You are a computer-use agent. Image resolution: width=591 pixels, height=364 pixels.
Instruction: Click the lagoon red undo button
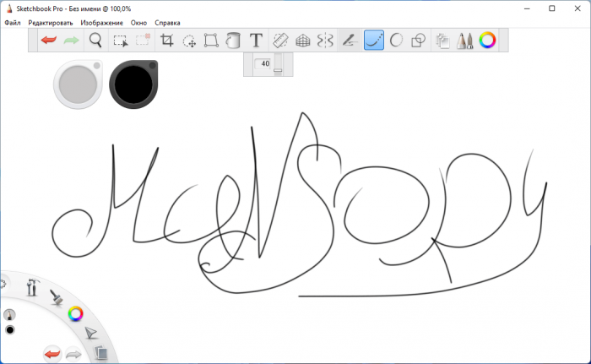tap(52, 352)
